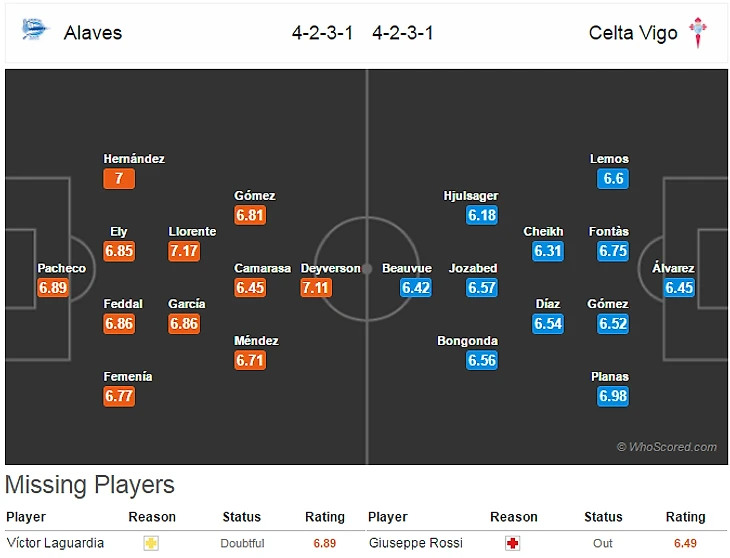Viewport: 730px width, 558px height.
Task: Click Álvarez's 6.45 rating badge
Action: pyautogui.click(x=678, y=287)
